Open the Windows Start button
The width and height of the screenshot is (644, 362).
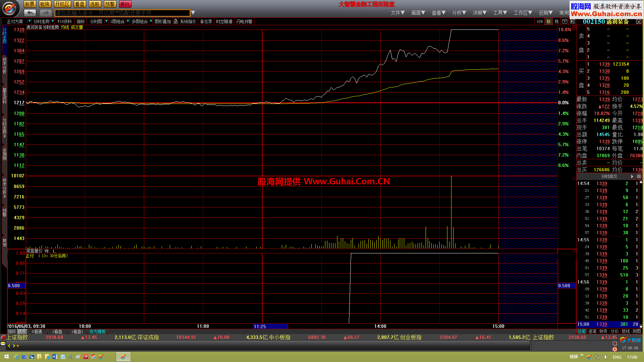point(6,357)
